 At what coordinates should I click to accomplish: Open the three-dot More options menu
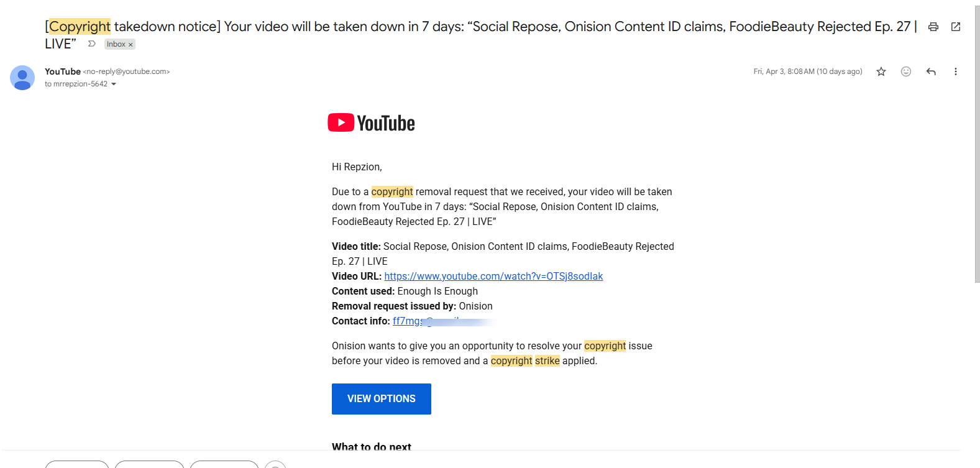tap(955, 71)
